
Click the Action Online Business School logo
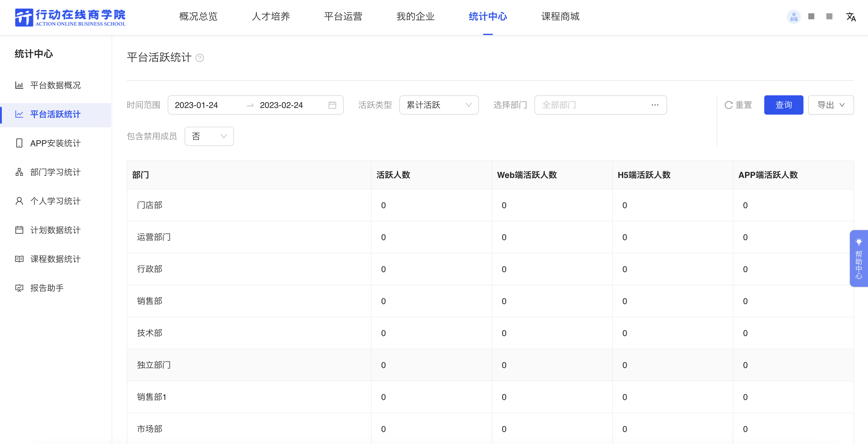(70, 17)
